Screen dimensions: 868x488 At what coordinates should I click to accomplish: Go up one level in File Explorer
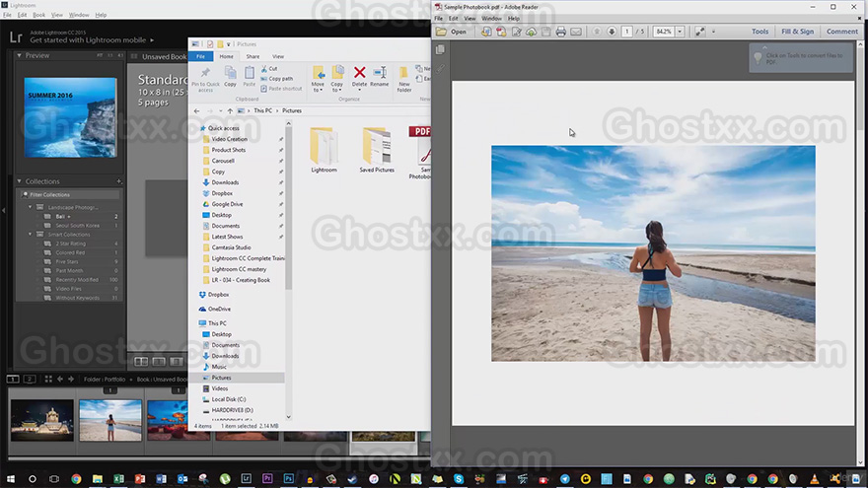pyautogui.click(x=230, y=110)
